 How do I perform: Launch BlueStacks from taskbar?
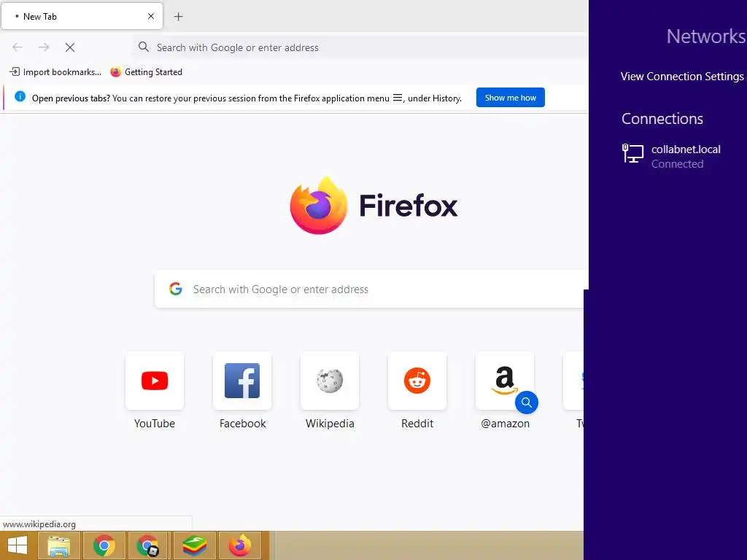coord(194,545)
